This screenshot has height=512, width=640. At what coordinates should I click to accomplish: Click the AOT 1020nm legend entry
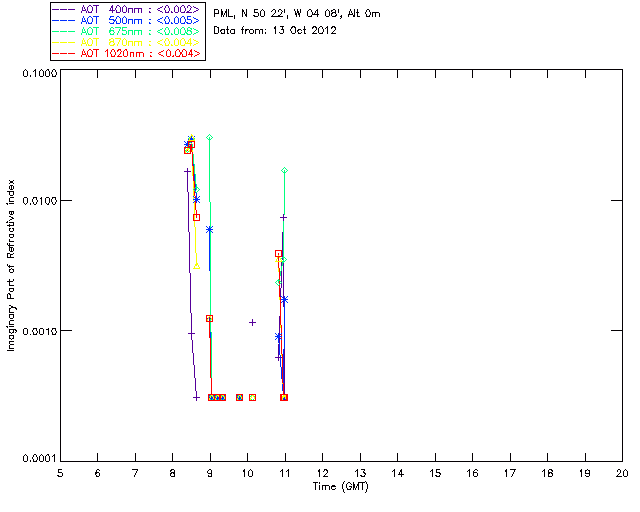[x=127, y=53]
